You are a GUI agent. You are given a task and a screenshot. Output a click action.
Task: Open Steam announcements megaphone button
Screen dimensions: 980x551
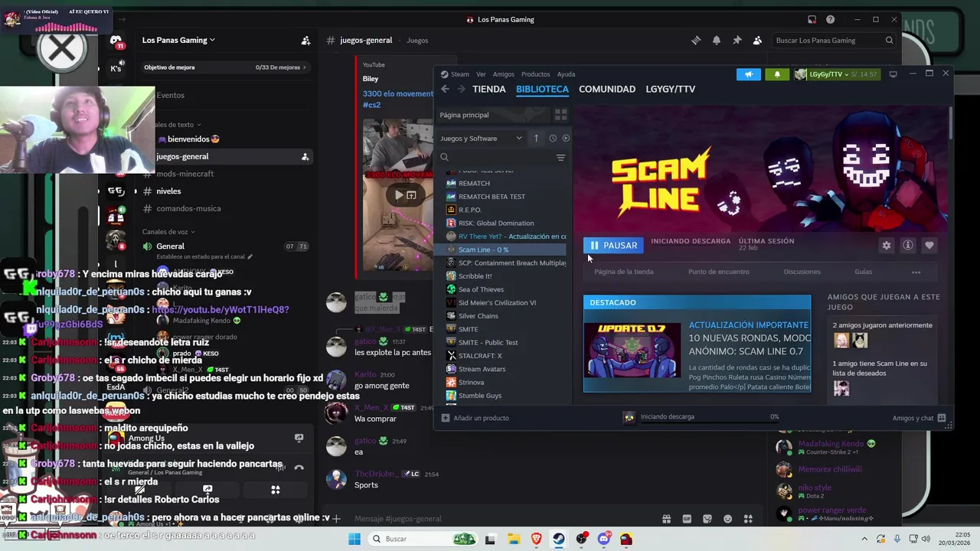tap(749, 74)
